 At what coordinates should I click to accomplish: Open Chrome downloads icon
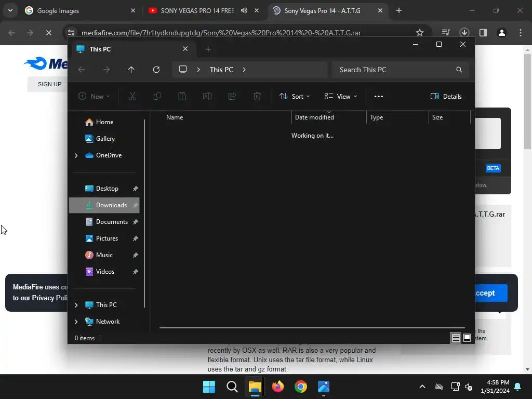click(x=464, y=33)
